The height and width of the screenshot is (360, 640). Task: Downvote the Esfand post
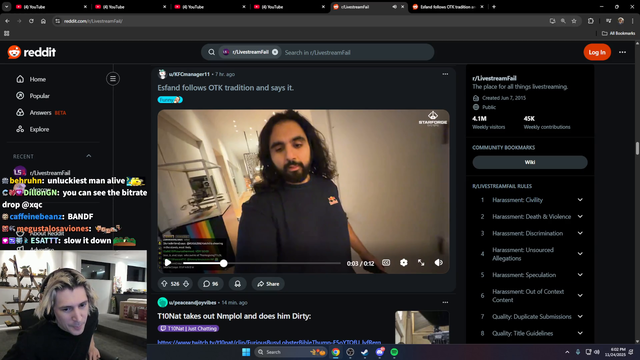click(186, 284)
